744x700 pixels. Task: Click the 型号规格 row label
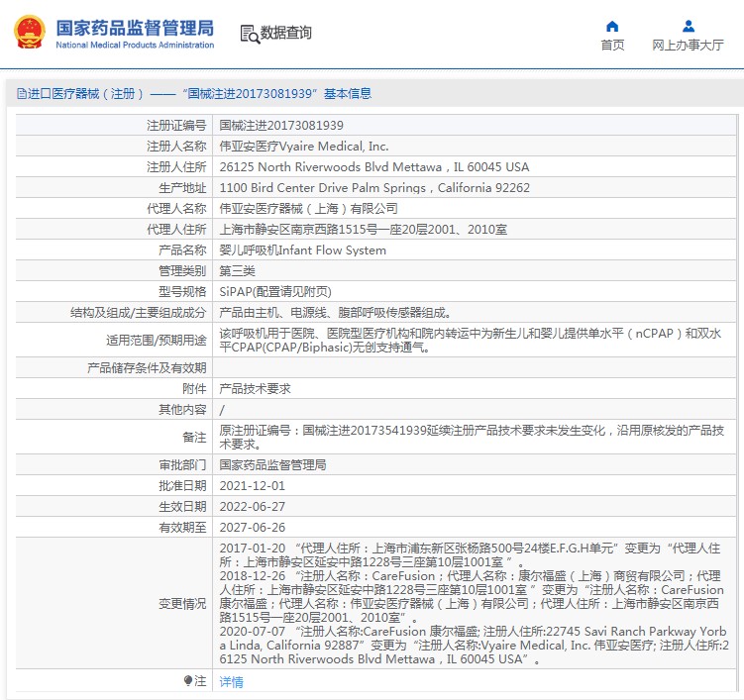pyautogui.click(x=182, y=292)
